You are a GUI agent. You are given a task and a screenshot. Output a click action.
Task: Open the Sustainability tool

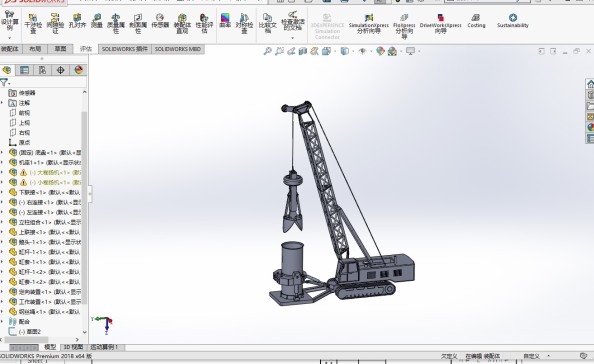pyautogui.click(x=513, y=20)
